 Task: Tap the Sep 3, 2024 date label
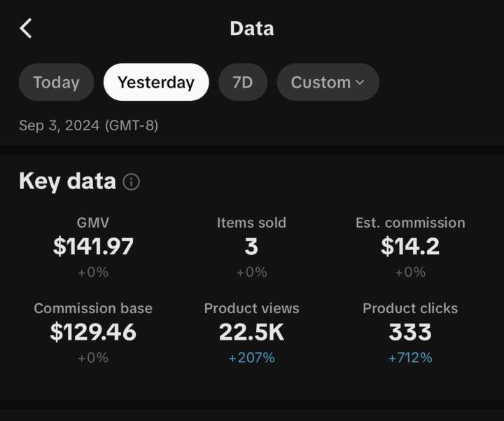88,126
